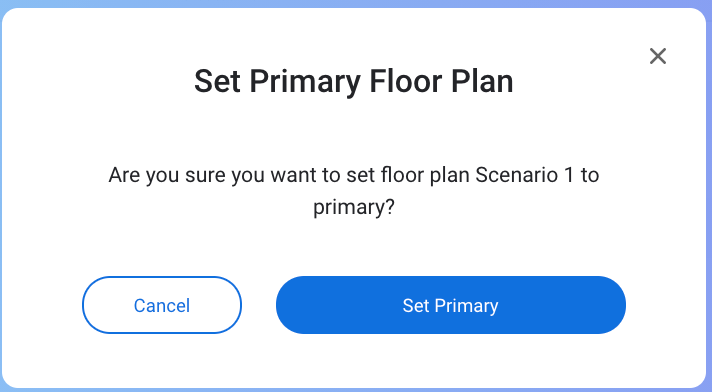The width and height of the screenshot is (712, 392).
Task: Click the word 'primary?' in the message
Action: pyautogui.click(x=354, y=208)
